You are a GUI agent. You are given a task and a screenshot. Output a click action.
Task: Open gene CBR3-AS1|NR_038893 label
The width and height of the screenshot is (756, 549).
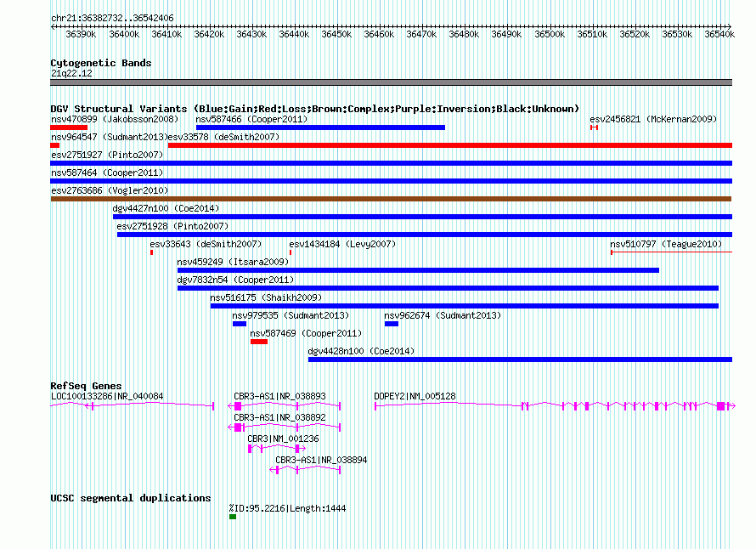click(279, 397)
